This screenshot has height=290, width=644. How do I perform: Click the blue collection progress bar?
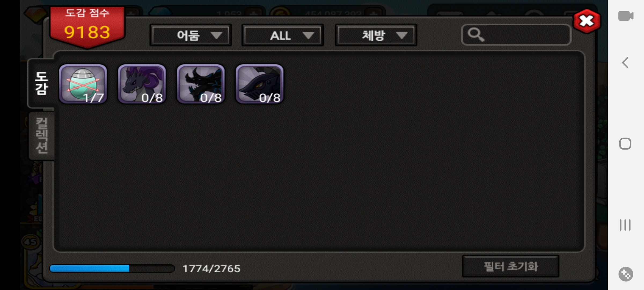[112, 268]
